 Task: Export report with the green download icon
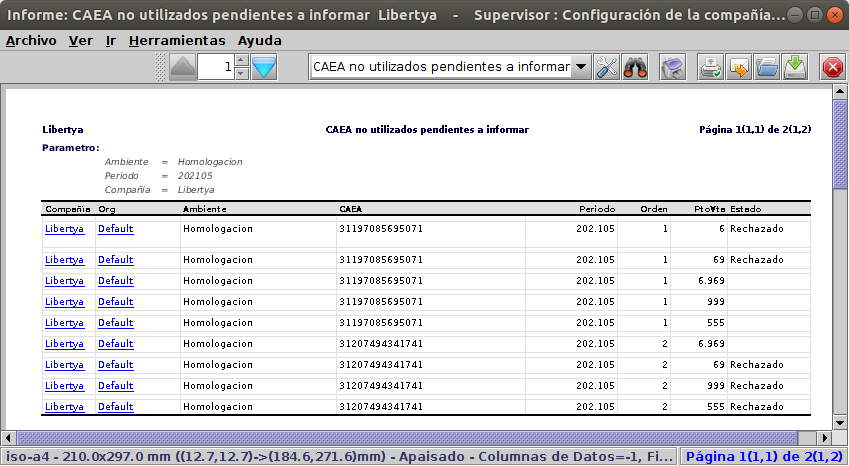795,67
